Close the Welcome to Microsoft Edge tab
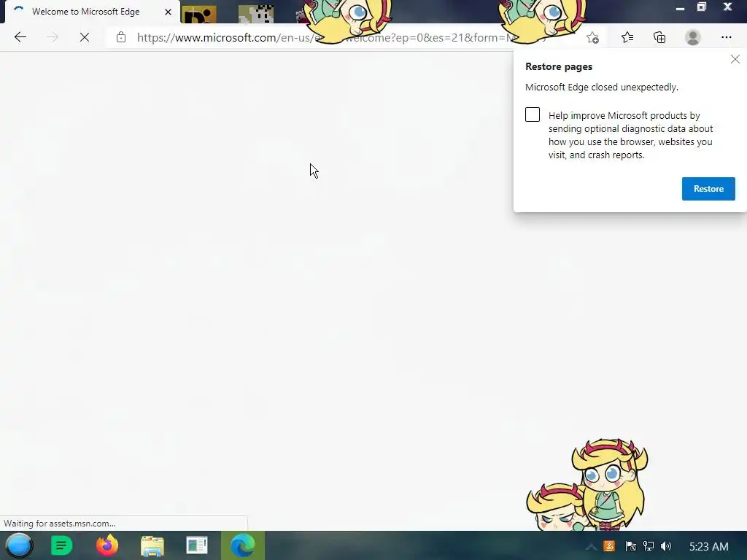The width and height of the screenshot is (747, 560). [168, 12]
